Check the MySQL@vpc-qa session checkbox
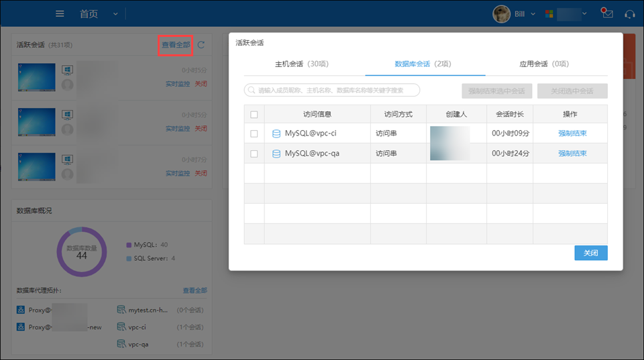This screenshot has height=360, width=644. [254, 154]
